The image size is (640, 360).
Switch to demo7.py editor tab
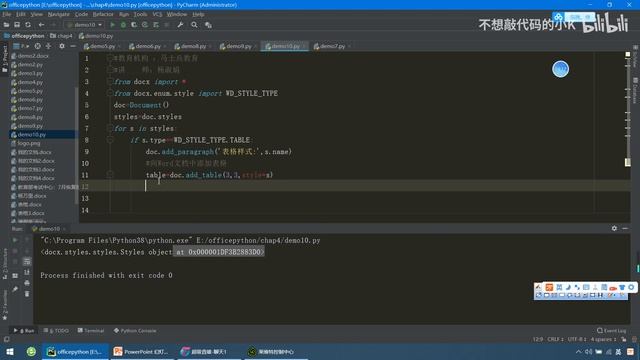pos(332,46)
